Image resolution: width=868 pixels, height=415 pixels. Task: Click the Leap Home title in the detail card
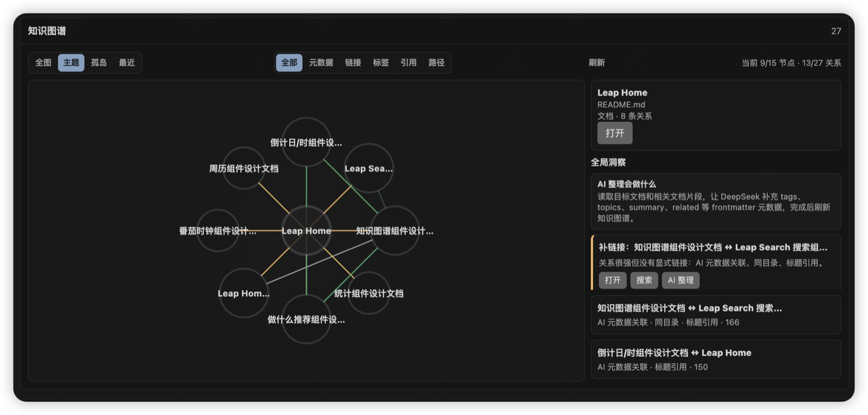pos(622,92)
